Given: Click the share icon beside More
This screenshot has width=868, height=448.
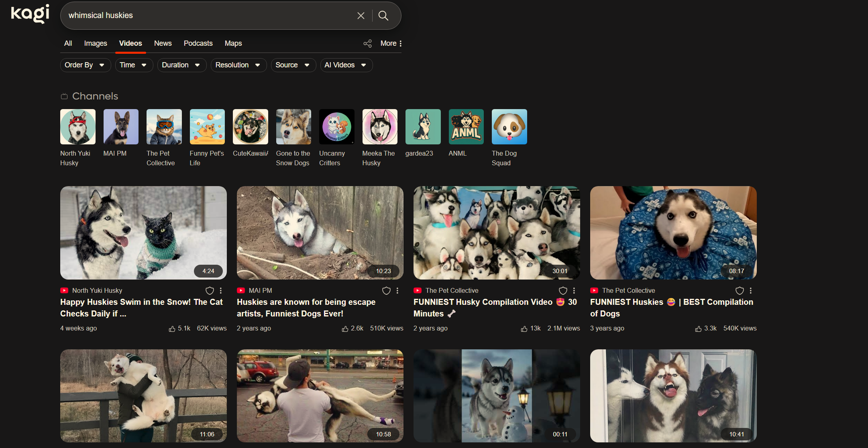Looking at the screenshot, I should click(367, 43).
